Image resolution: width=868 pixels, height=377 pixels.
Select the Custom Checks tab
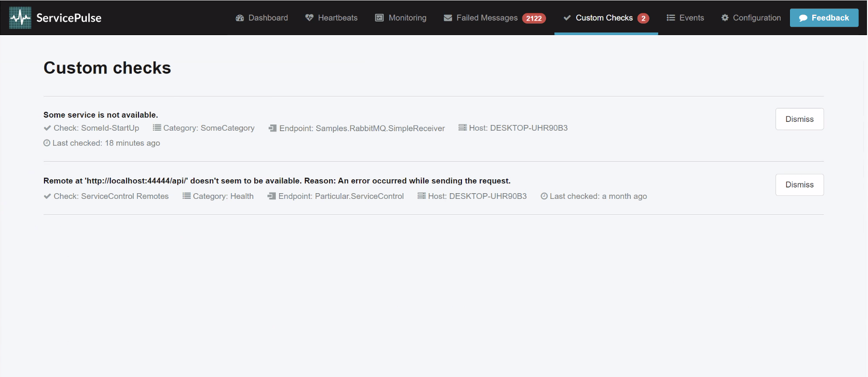tap(606, 18)
